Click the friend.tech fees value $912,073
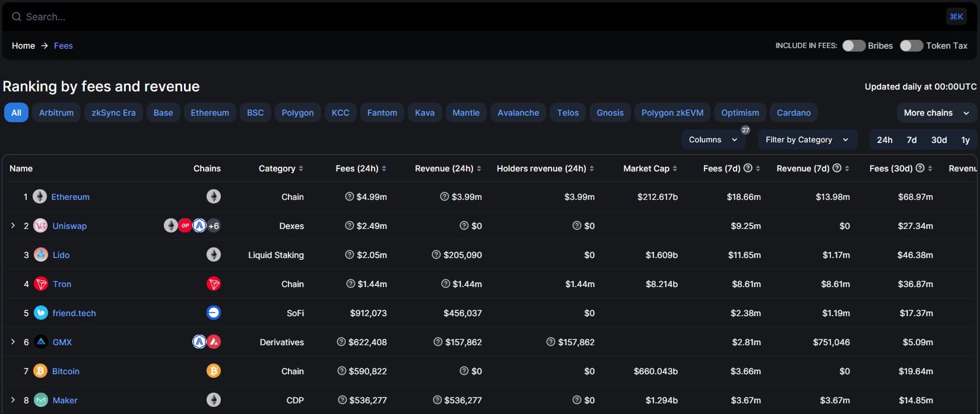Viewport: 980px width, 414px height. point(369,313)
